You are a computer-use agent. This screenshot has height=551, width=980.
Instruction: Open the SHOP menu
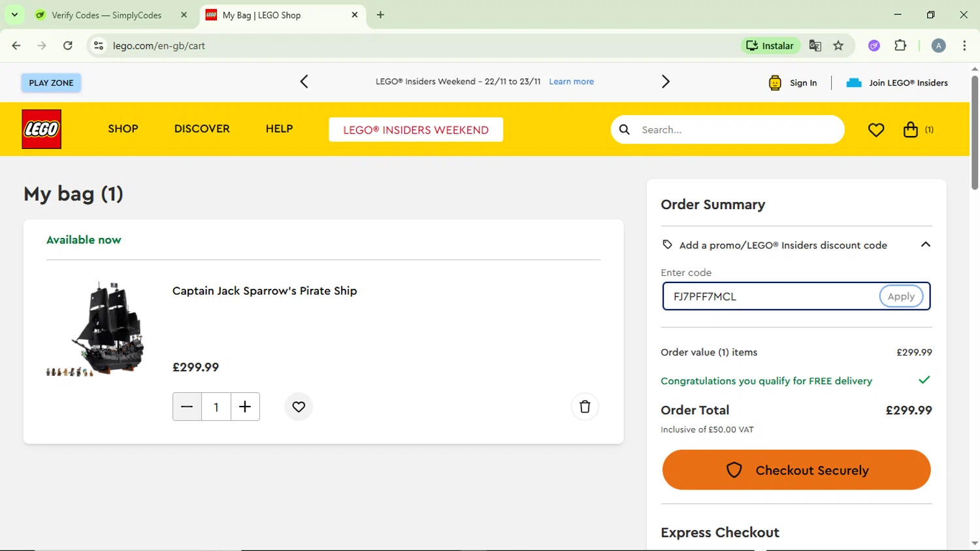123,129
